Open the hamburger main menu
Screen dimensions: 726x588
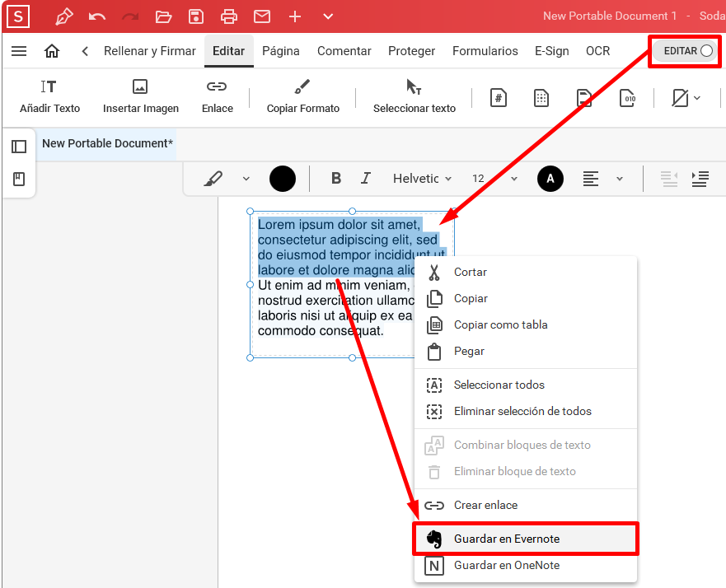pos(19,51)
